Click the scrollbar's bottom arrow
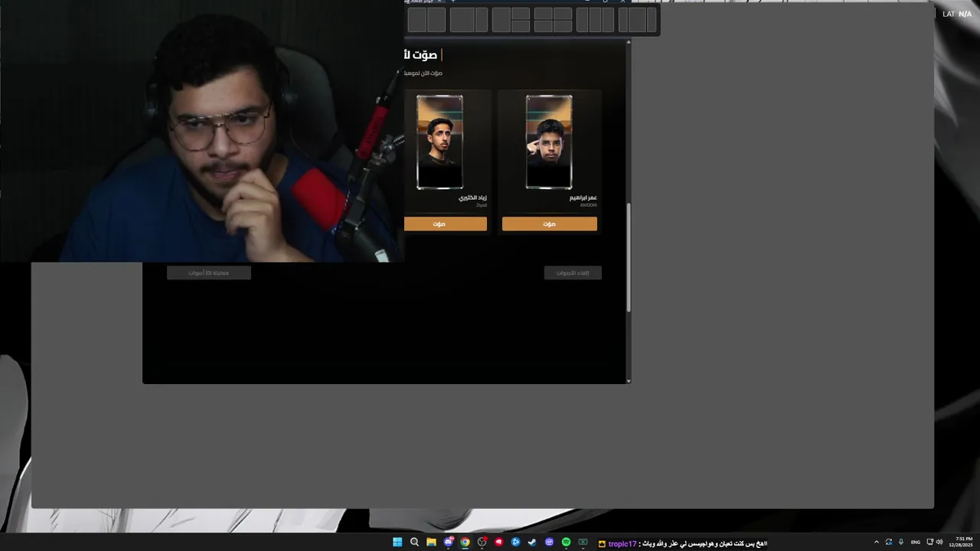Screen dimensions: 980x551 [629, 380]
